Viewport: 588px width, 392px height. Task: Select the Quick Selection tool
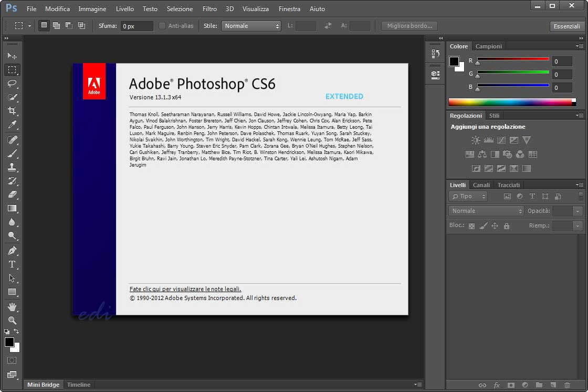(x=12, y=97)
